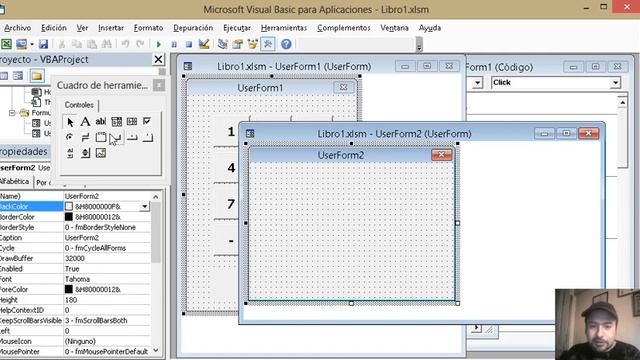The image size is (640, 360).
Task: Open the Complementos menu
Action: point(344,28)
